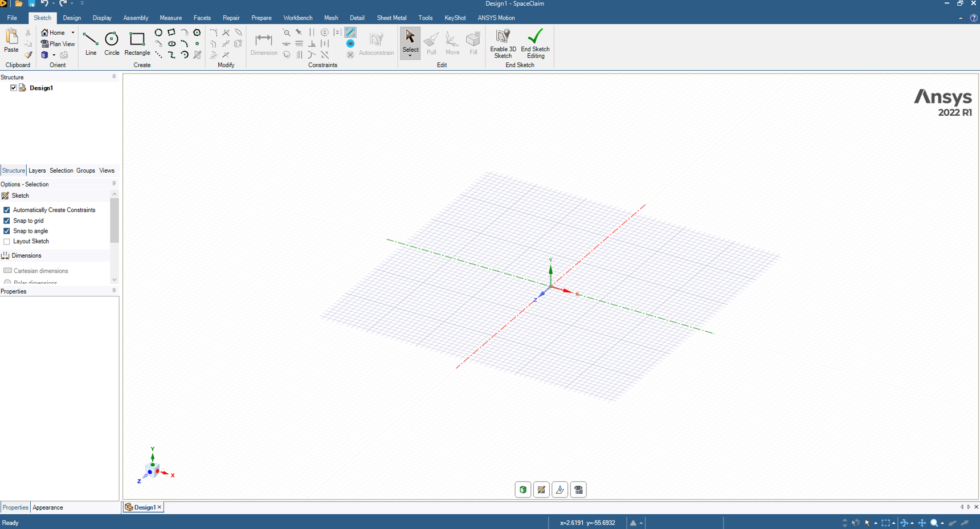
Task: Expand the Select tool dropdown arrow
Action: 410,56
